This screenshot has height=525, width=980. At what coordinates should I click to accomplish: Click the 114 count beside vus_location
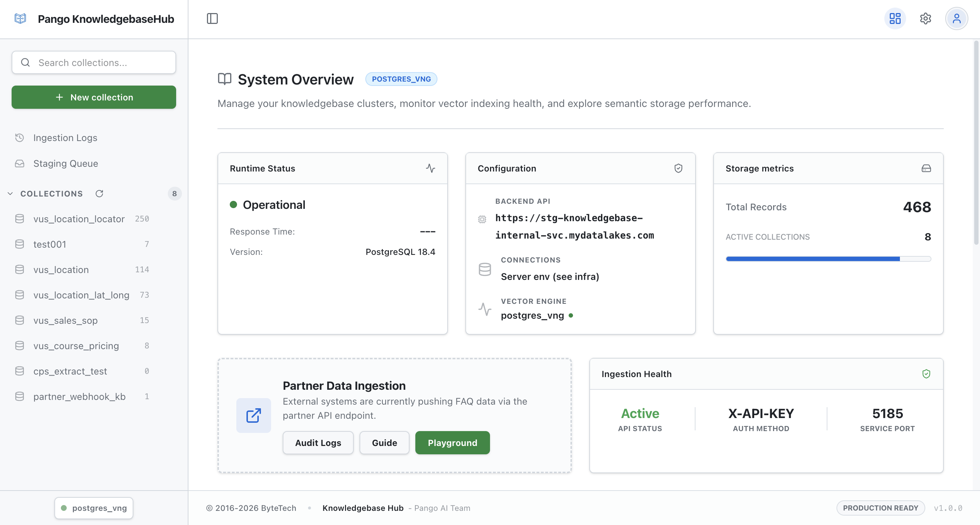tap(142, 269)
